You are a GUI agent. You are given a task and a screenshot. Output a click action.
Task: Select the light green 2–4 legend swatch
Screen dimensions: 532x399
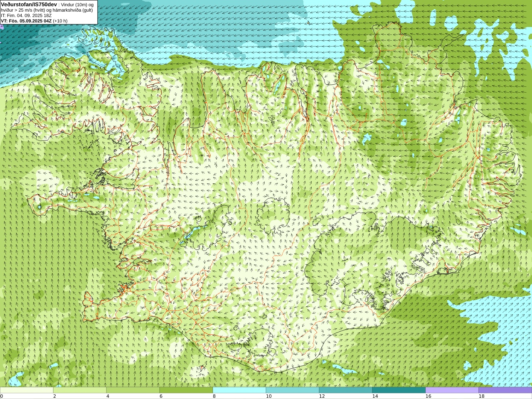[x=80, y=390]
